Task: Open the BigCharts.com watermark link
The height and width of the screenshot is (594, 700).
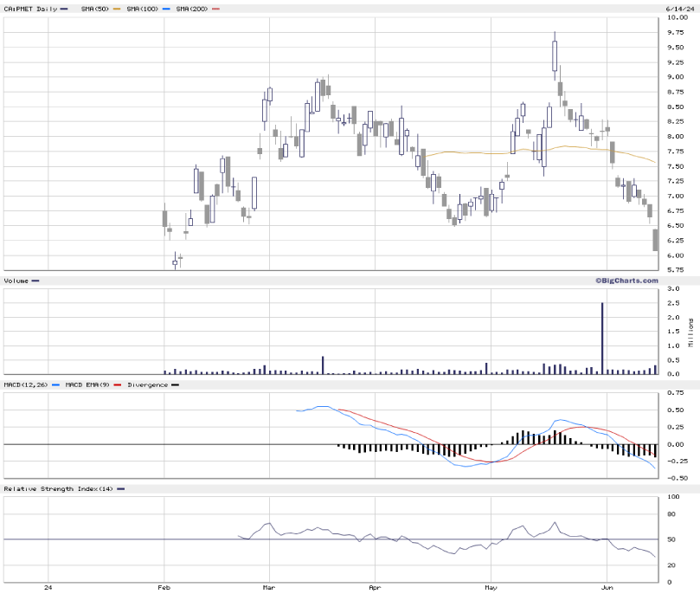Action: click(626, 281)
